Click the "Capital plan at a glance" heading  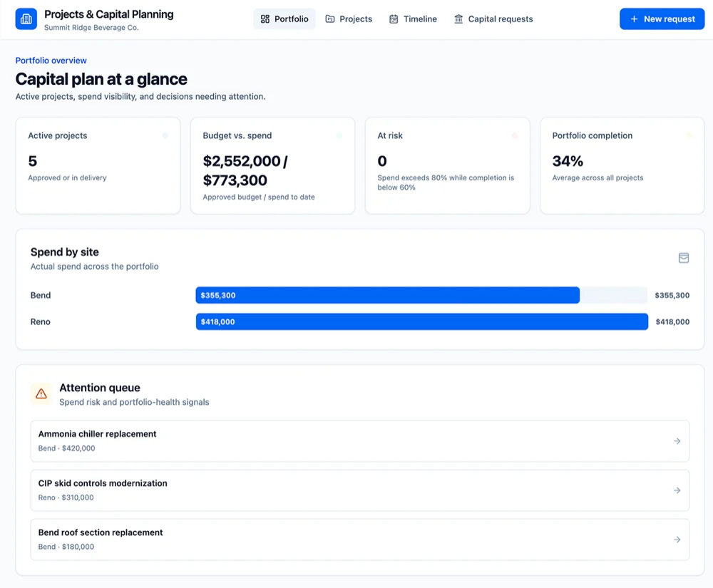101,79
